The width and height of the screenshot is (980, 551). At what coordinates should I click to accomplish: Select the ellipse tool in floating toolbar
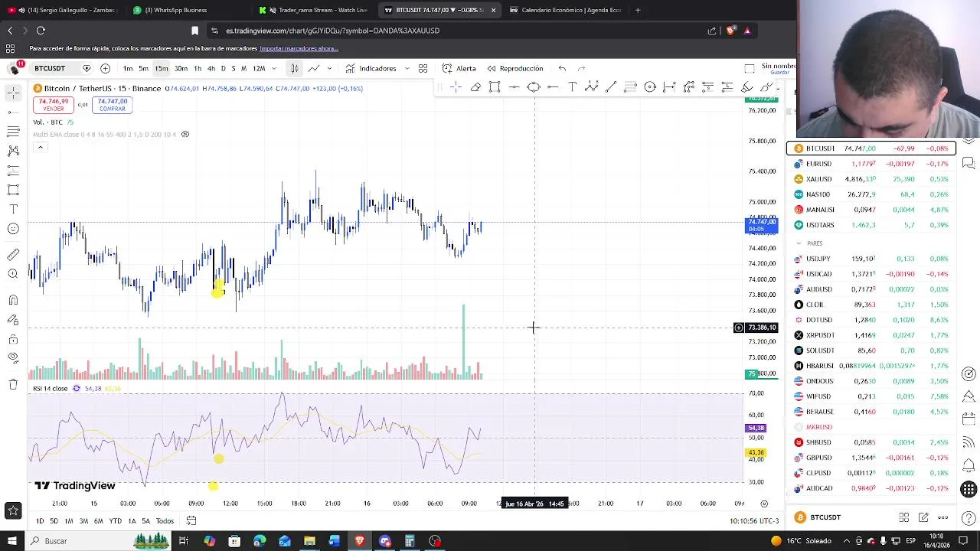click(x=534, y=87)
